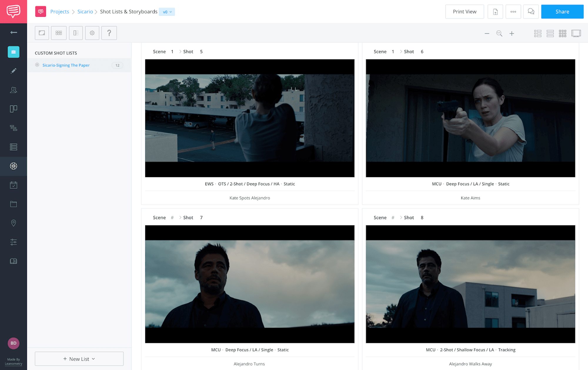Open the v0 version dropdown

tap(167, 12)
